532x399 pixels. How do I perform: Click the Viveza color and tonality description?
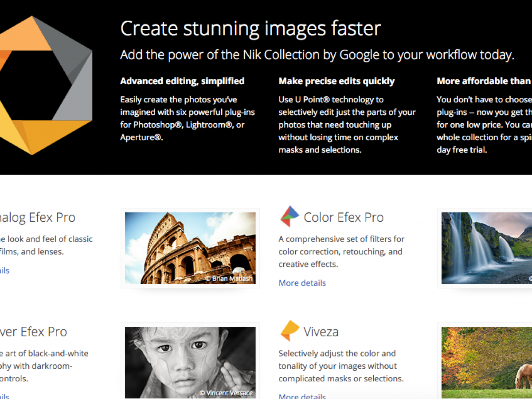tap(341, 366)
